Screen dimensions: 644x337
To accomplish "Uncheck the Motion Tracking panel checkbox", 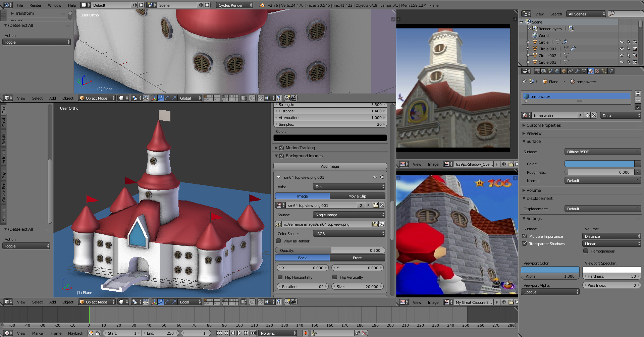I will pos(282,148).
